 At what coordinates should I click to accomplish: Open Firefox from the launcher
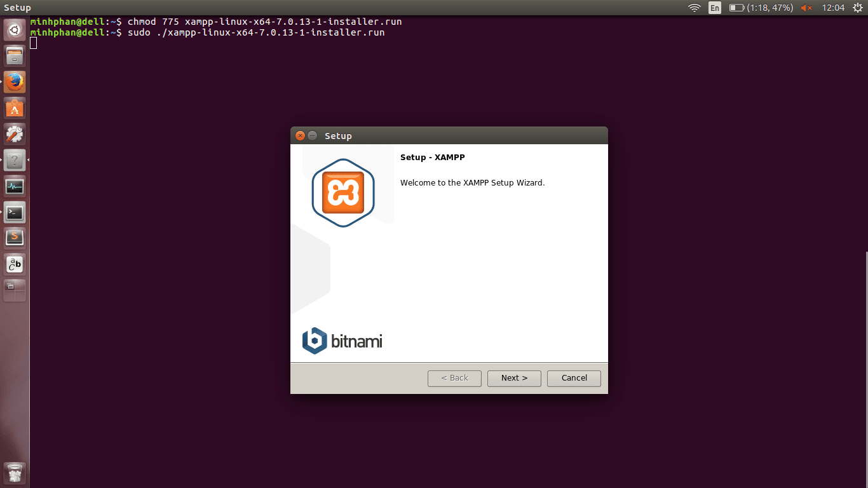tap(14, 81)
